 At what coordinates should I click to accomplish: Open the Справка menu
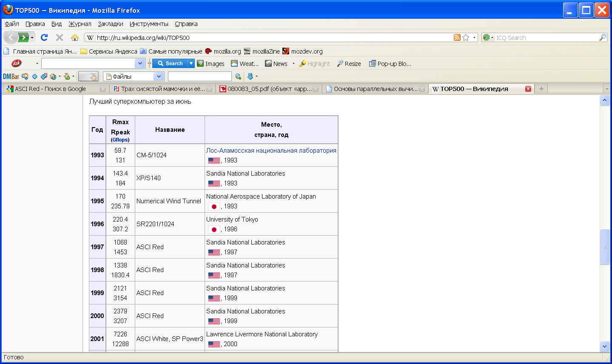point(186,24)
